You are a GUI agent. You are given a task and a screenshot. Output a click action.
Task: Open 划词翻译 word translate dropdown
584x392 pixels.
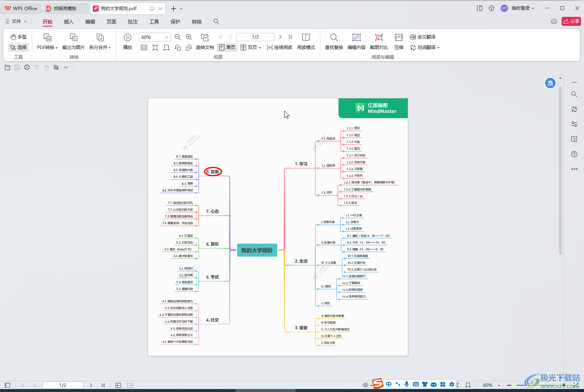425,48
